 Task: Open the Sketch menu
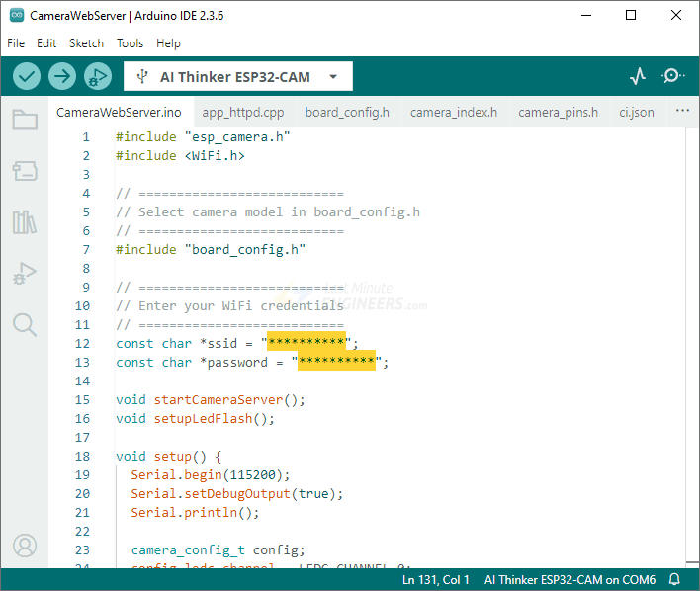86,43
